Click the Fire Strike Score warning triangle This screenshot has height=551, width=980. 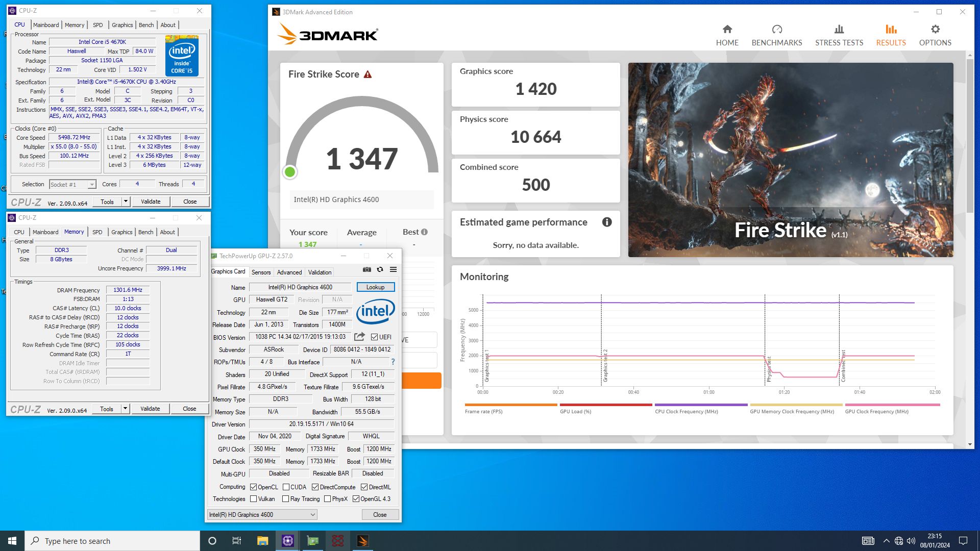[367, 74]
